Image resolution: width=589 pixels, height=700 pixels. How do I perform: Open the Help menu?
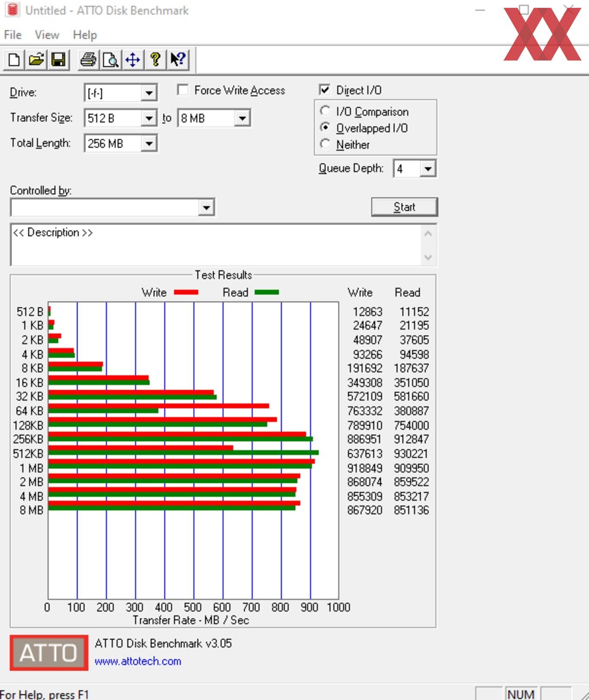85,35
